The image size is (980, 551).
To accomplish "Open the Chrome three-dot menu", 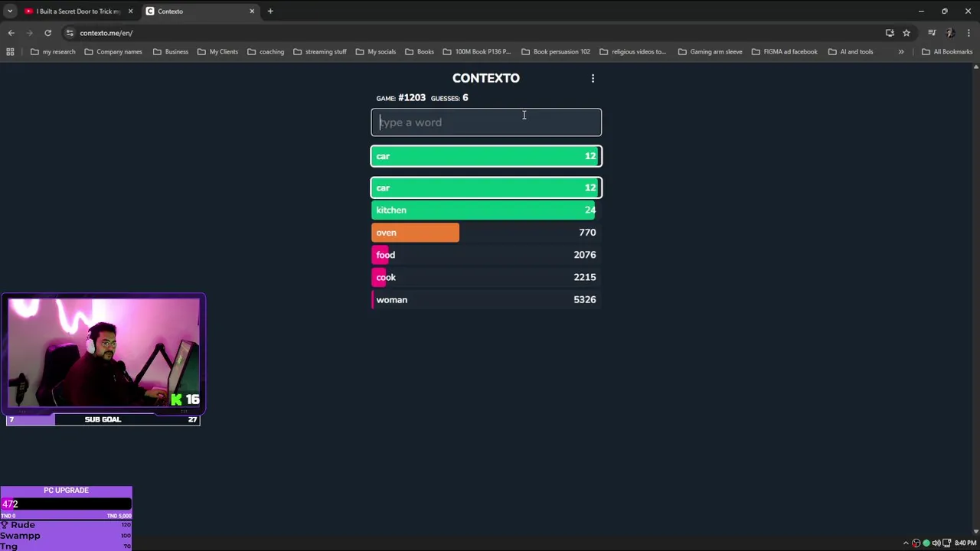I will pos(969,33).
